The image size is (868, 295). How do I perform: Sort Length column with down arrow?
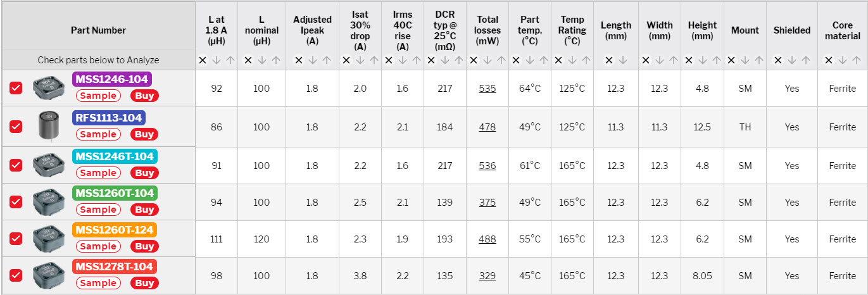pos(623,61)
